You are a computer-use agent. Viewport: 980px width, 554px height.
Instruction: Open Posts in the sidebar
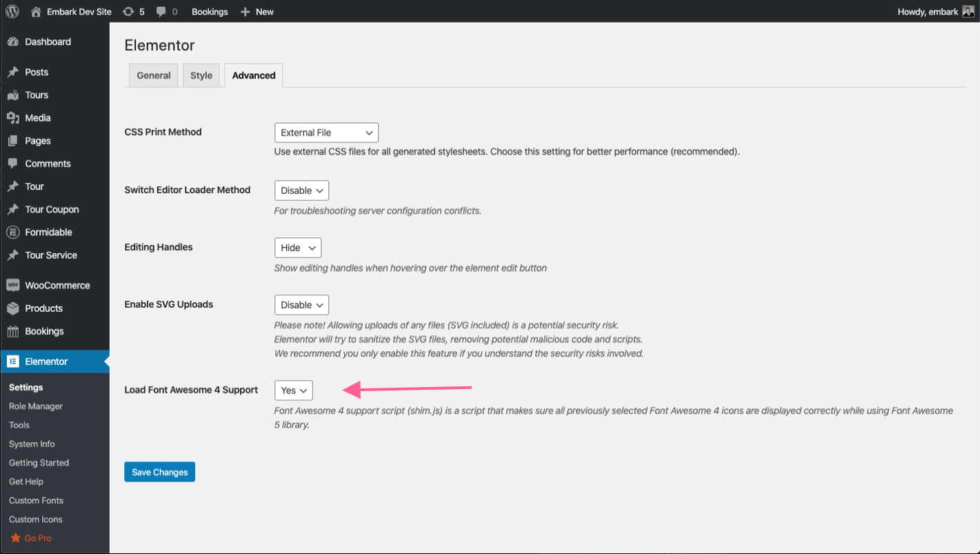point(37,72)
